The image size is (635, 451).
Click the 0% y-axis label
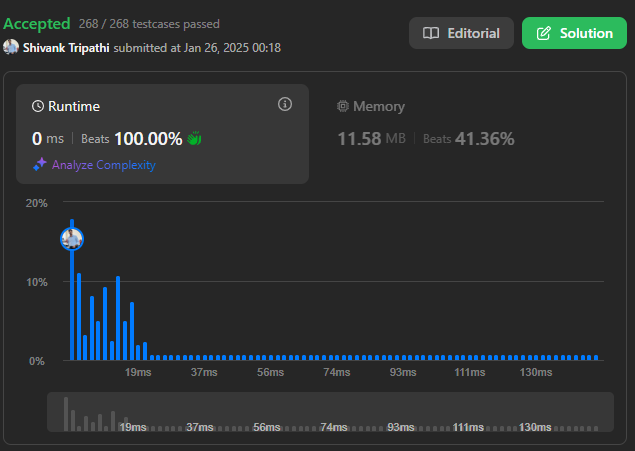click(x=37, y=361)
